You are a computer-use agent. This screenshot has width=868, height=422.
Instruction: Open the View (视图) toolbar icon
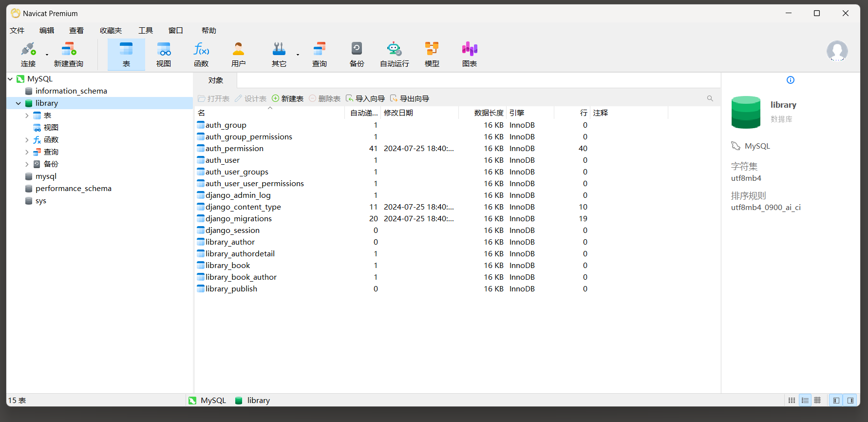point(164,55)
